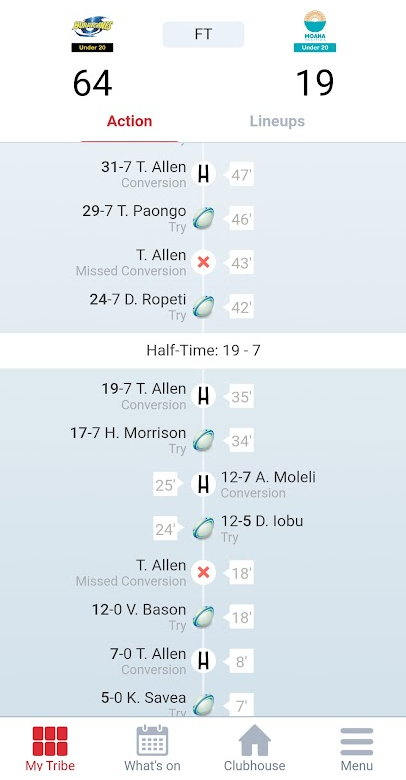Tap the red X for the 43' missed conversion
406x780 pixels.
point(203,262)
